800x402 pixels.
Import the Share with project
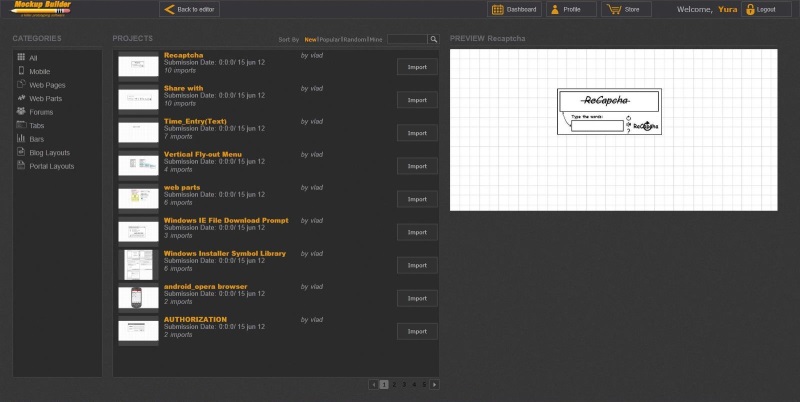417,100
